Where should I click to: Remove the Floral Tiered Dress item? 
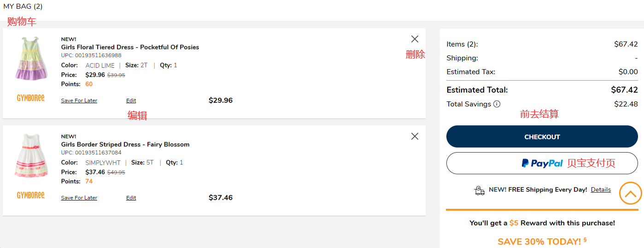415,39
